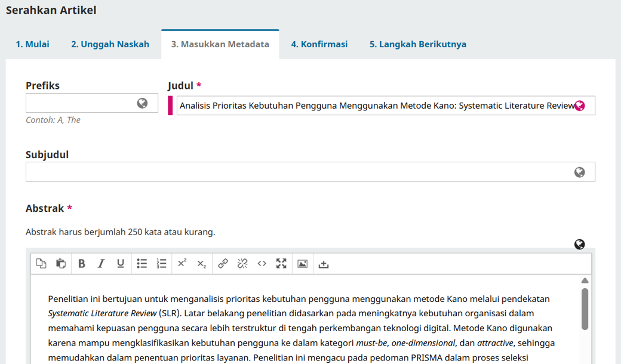Viewport: 621px width, 364px height.
Task: Apply subscript formatting
Action: (x=201, y=263)
